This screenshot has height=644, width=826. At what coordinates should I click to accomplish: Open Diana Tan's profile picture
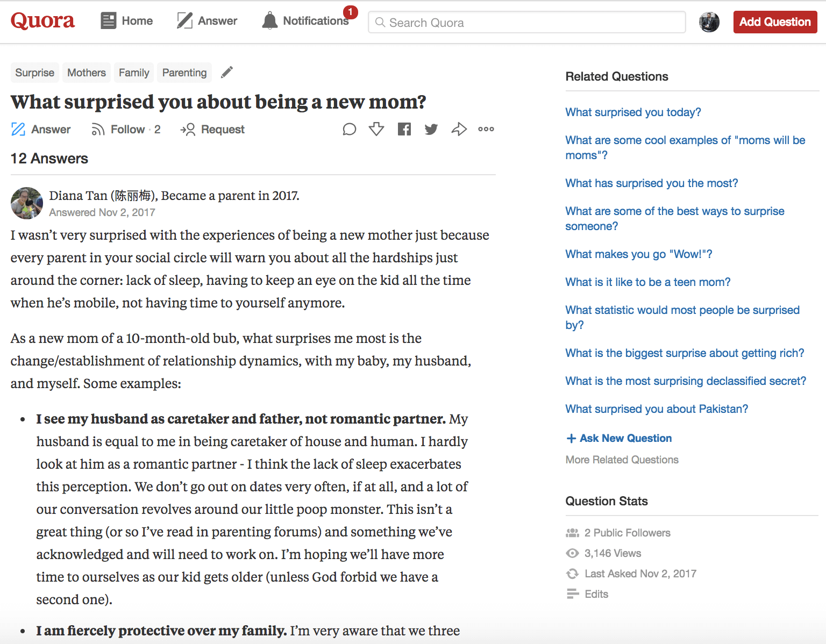27,203
